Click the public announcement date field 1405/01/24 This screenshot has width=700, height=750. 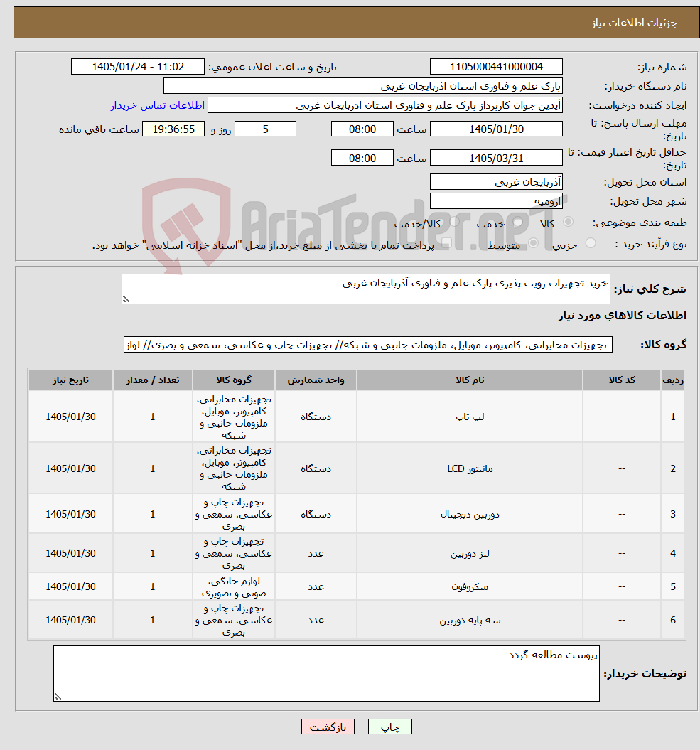(x=138, y=67)
